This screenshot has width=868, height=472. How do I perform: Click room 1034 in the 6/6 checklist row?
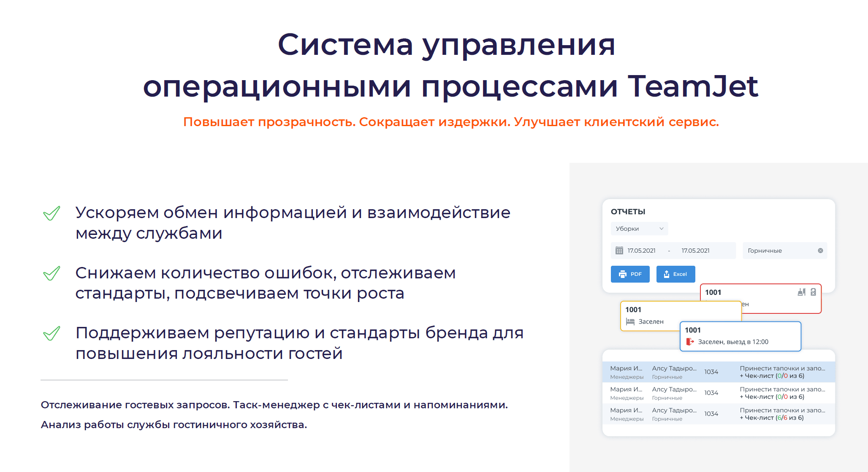[x=711, y=414]
